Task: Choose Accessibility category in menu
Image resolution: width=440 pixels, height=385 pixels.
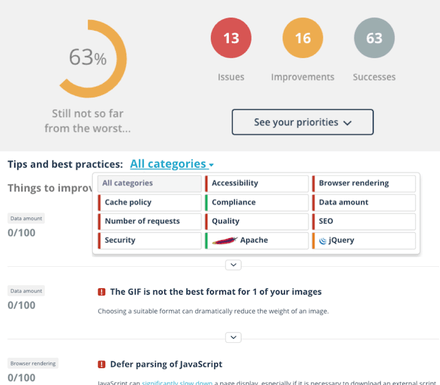Action: [x=257, y=183]
